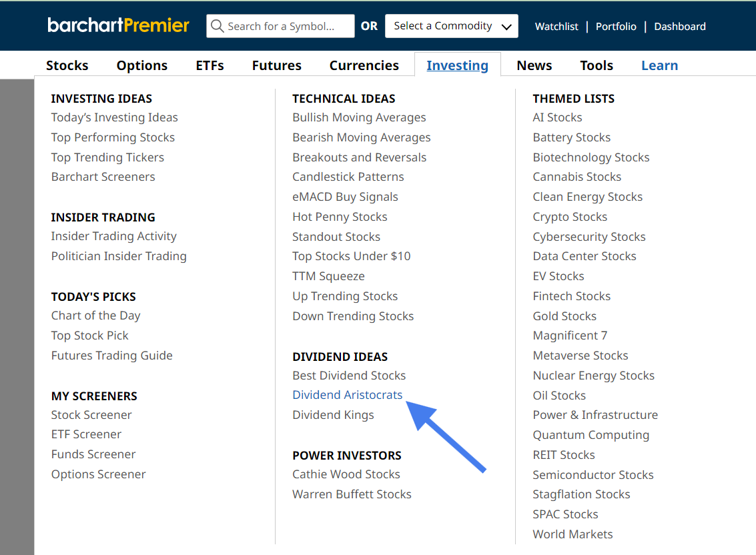This screenshot has height=555, width=756.
Task: Open the Watchlist link
Action: 556,27
